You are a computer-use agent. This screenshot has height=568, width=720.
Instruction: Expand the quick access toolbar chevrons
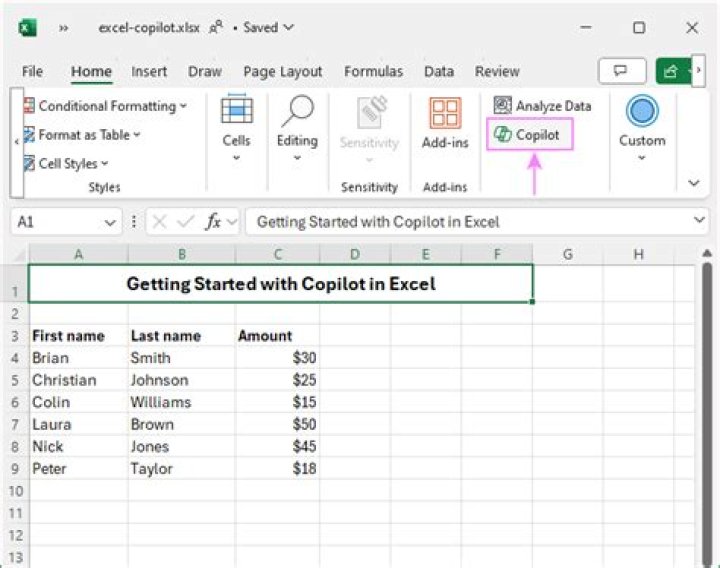(63, 28)
